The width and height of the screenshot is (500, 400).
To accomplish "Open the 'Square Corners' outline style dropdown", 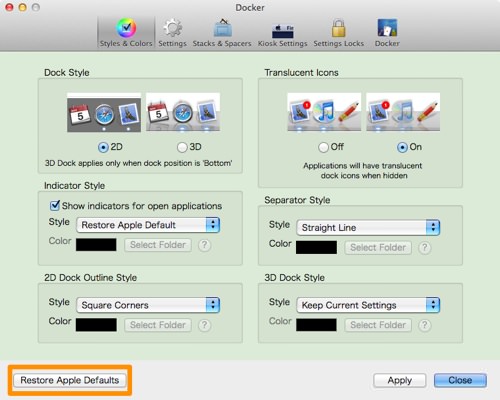I will 148,305.
